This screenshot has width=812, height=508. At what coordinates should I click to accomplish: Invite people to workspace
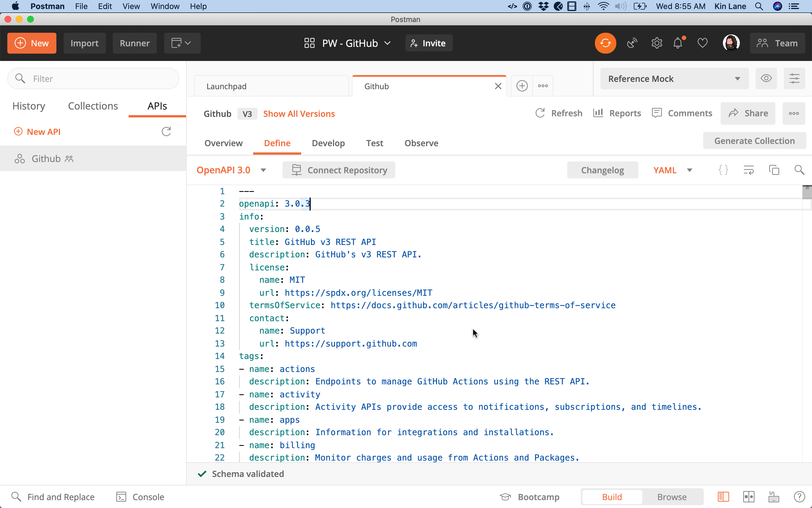point(429,43)
